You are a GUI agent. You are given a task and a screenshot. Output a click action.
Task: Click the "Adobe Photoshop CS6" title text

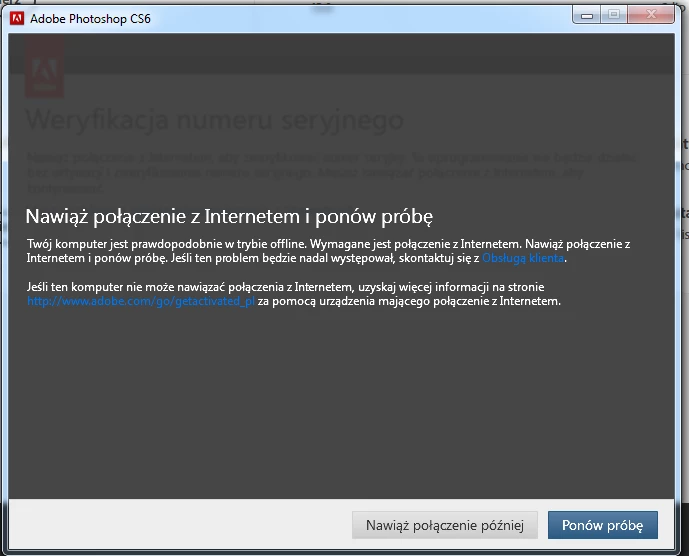pos(90,19)
